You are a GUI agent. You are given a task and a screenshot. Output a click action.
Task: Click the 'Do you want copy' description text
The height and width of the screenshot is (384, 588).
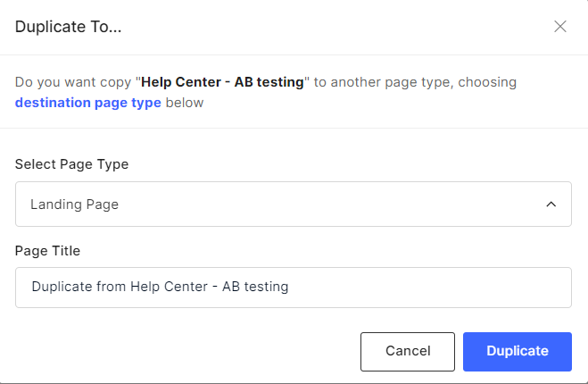pyautogui.click(x=74, y=82)
